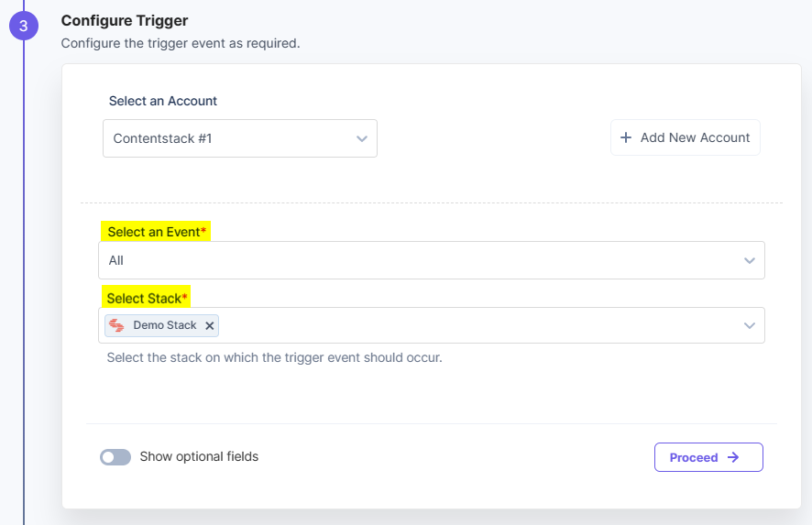Click the Contentstack logo in the Demo Stack tag
Viewport: 812px width, 525px height.
[x=116, y=325]
